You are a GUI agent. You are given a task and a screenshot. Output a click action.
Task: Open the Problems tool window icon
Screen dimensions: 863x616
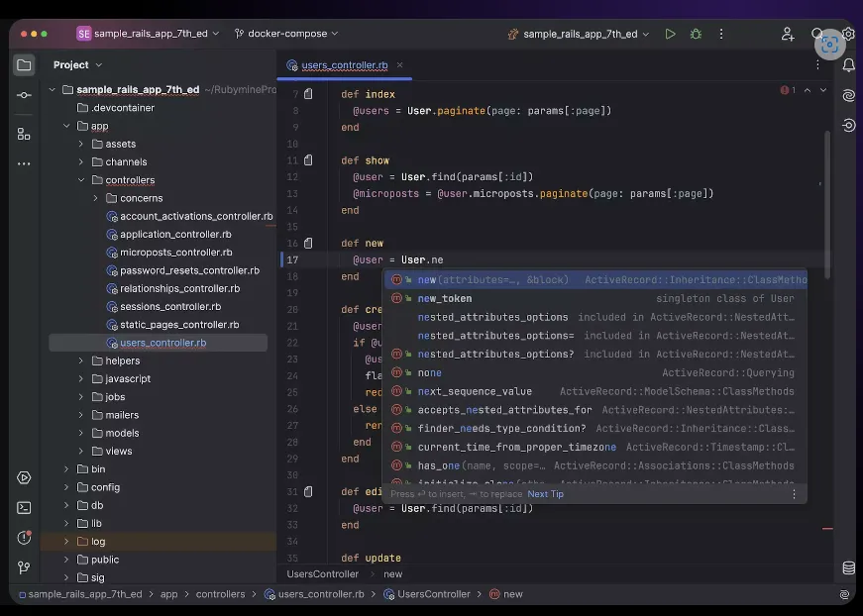(24, 538)
